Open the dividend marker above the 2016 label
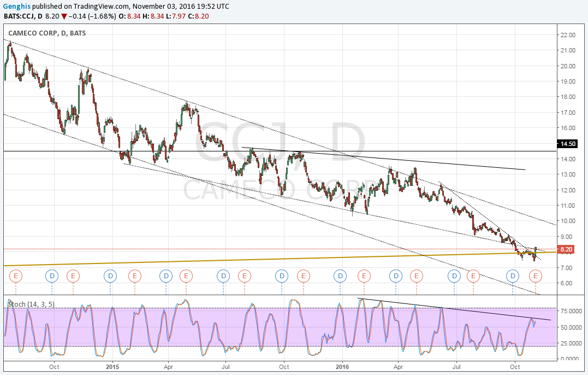Viewport: 588px width, 375px height. [340, 276]
